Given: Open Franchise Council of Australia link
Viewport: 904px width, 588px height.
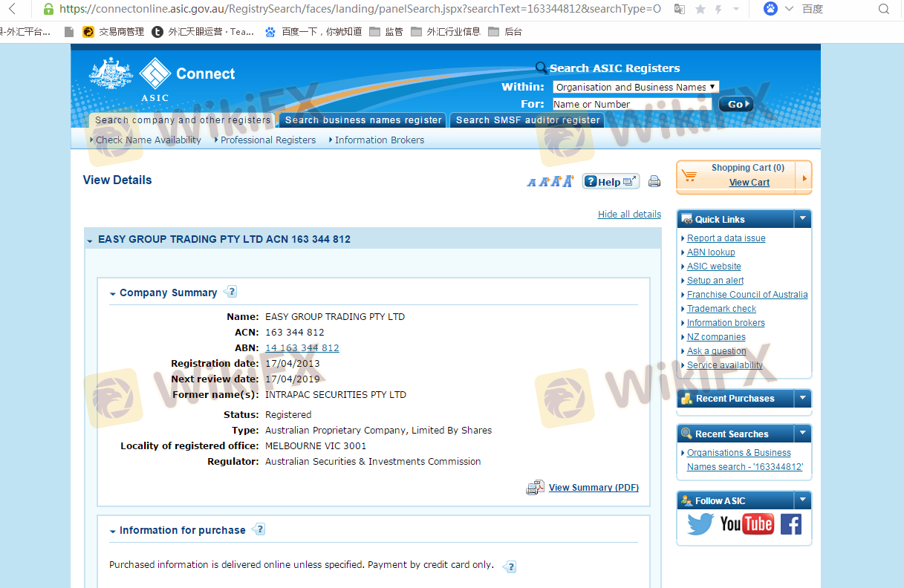Looking at the screenshot, I should [747, 295].
